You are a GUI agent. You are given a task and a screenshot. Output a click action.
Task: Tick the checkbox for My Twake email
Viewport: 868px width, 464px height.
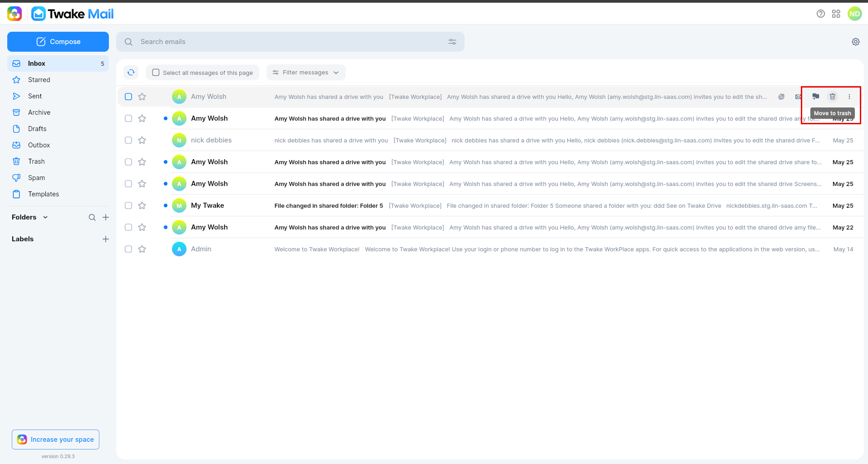point(128,205)
